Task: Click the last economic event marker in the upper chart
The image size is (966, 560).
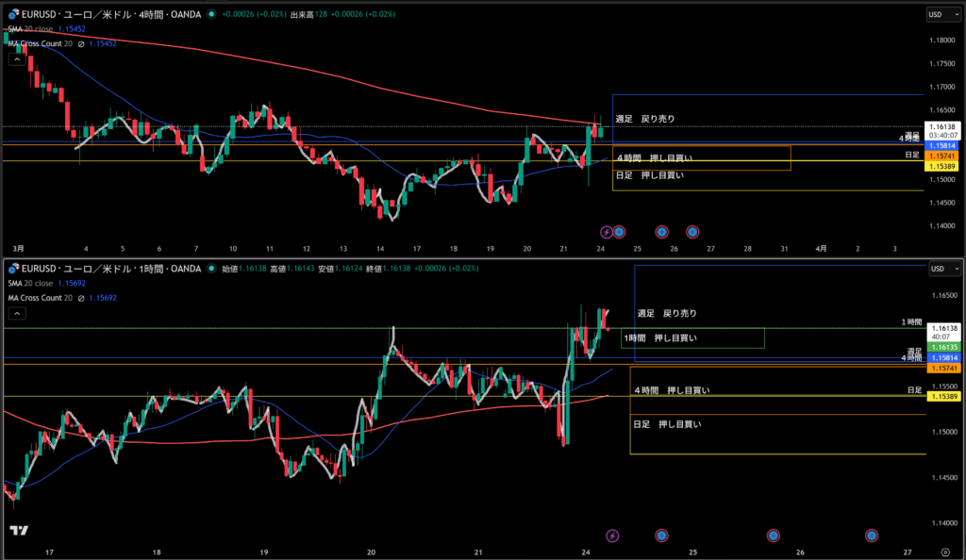Action: pos(691,231)
